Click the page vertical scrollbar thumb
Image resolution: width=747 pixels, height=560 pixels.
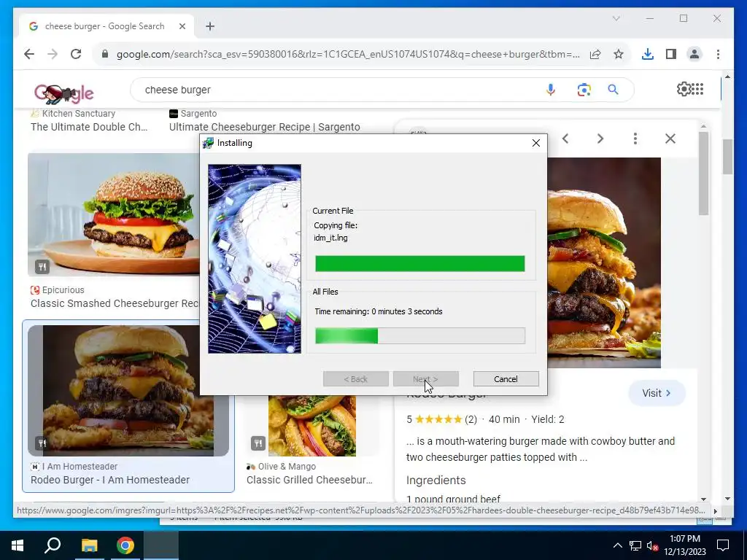point(727,157)
